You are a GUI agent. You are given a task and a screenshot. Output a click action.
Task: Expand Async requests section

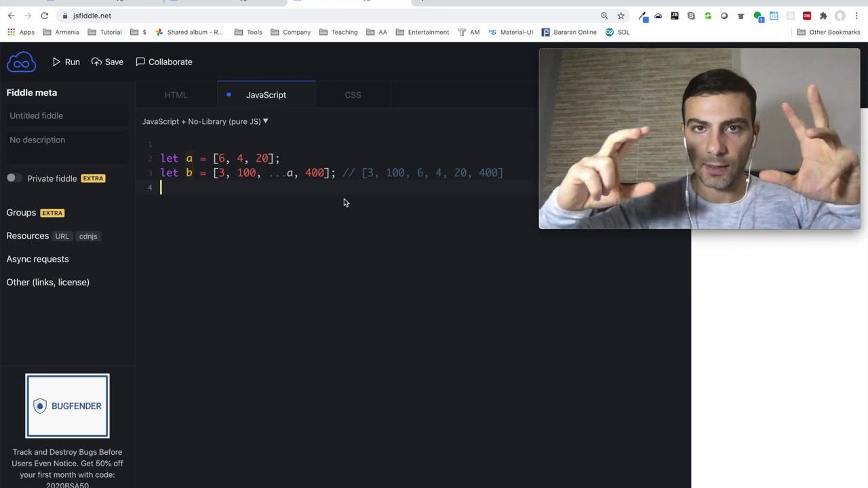click(37, 259)
